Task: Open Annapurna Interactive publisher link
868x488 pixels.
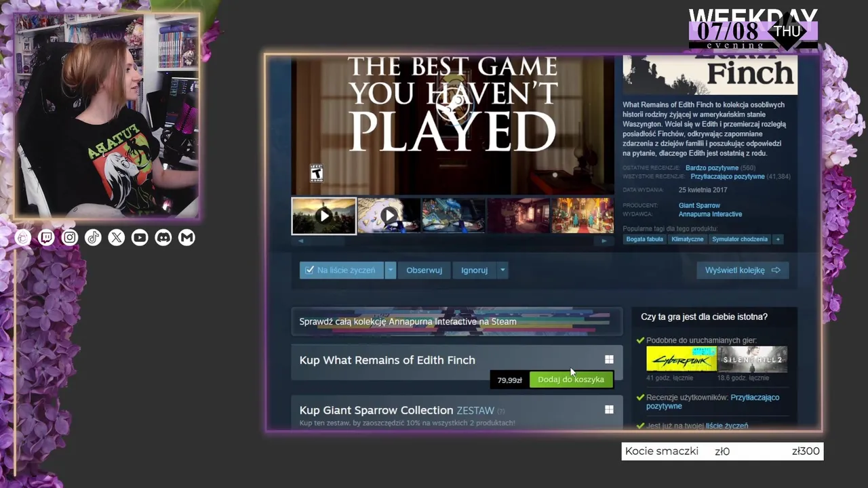Action: (710, 214)
